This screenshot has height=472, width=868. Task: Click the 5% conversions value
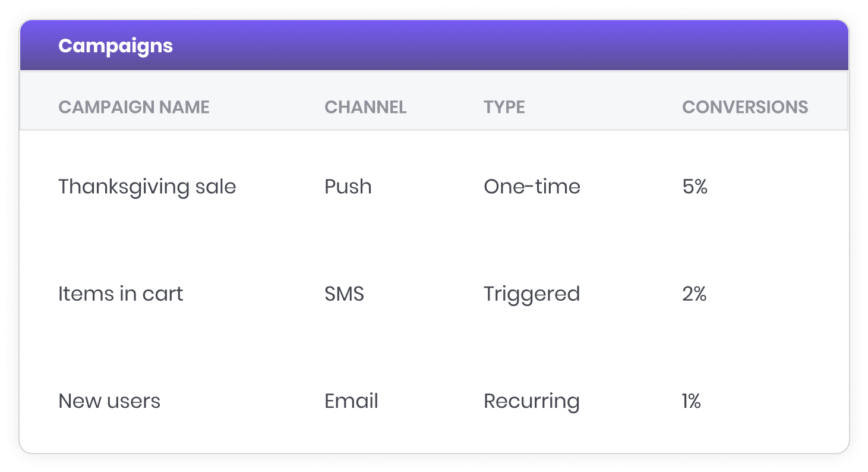(695, 187)
